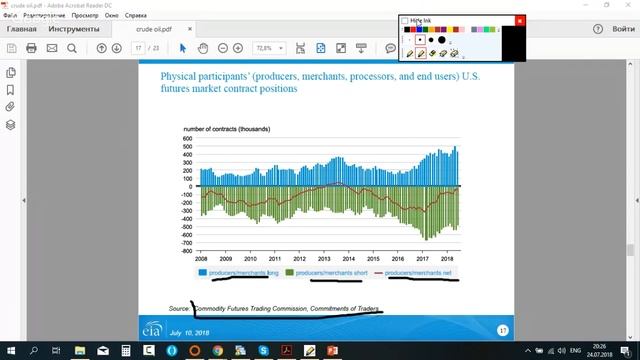This screenshot has height=360, width=640.
Task: Click the volume speaker tray icon
Action: pyautogui.click(x=562, y=351)
